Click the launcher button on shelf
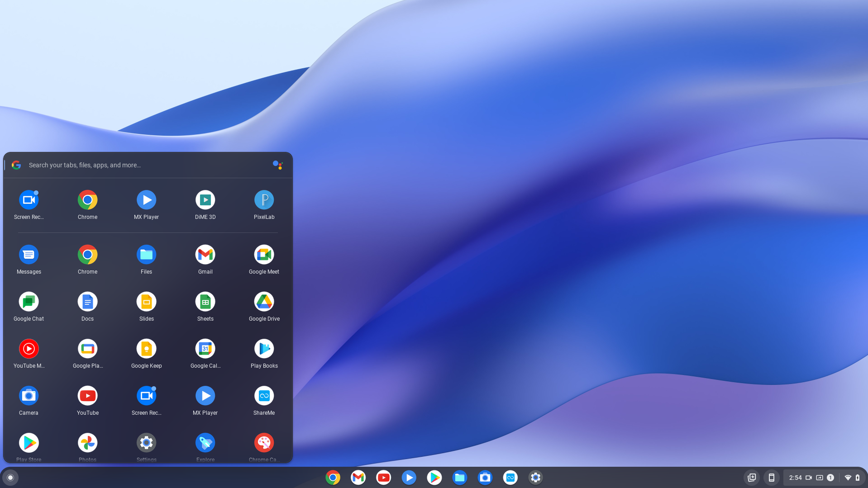Viewport: 868px width, 488px height. point(10,478)
